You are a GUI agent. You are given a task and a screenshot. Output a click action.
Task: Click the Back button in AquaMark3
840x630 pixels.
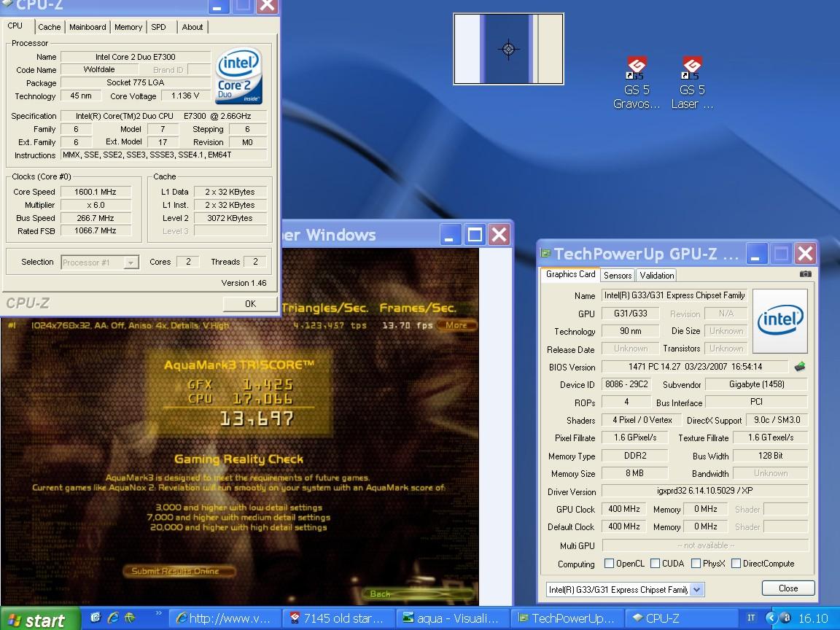(x=417, y=594)
